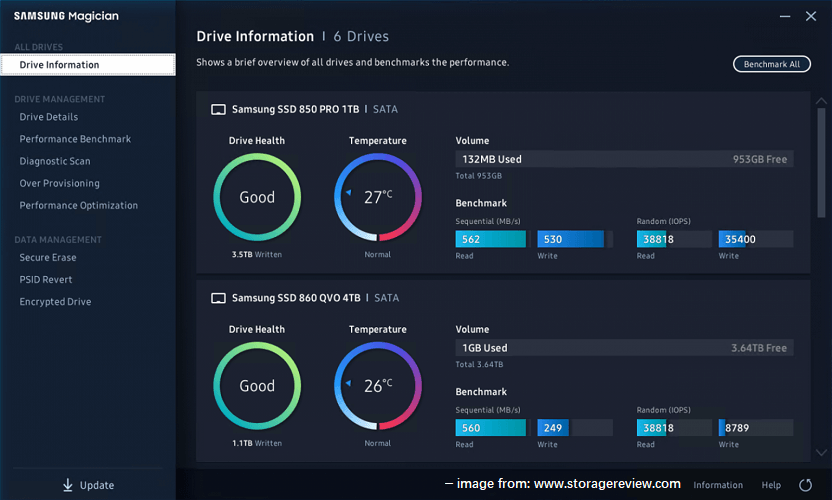Click the Update label in the sidebar

point(97,485)
